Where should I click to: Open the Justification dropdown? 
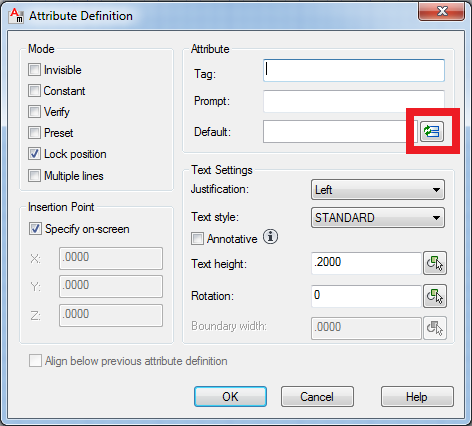pos(378,190)
